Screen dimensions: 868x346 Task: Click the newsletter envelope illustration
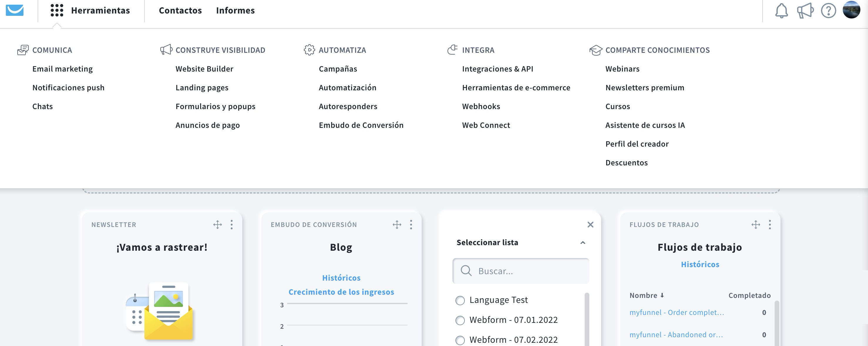pyautogui.click(x=160, y=311)
